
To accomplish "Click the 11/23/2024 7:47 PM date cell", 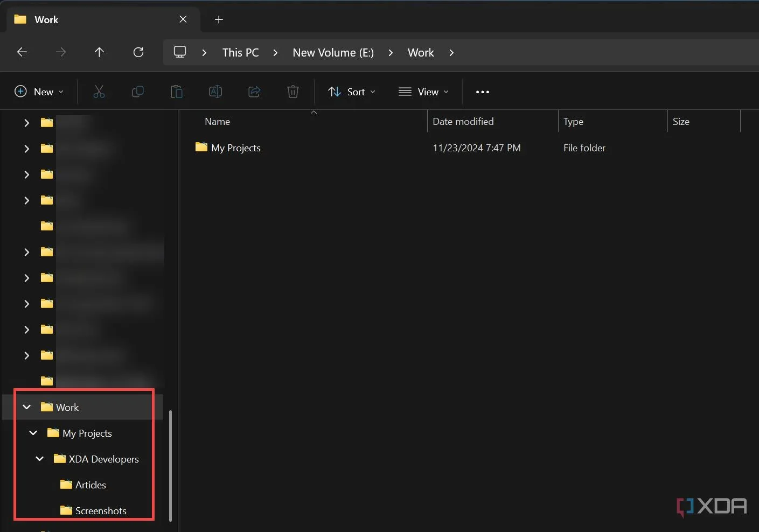I will (x=477, y=148).
